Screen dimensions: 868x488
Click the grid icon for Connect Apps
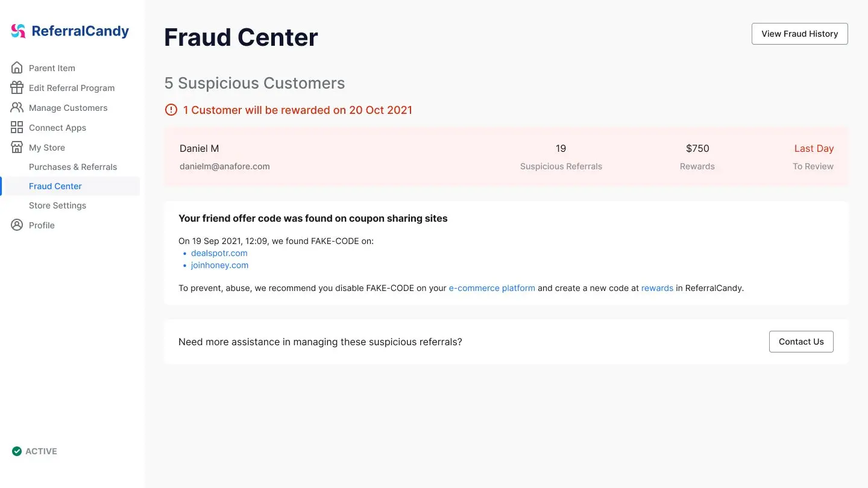[17, 127]
